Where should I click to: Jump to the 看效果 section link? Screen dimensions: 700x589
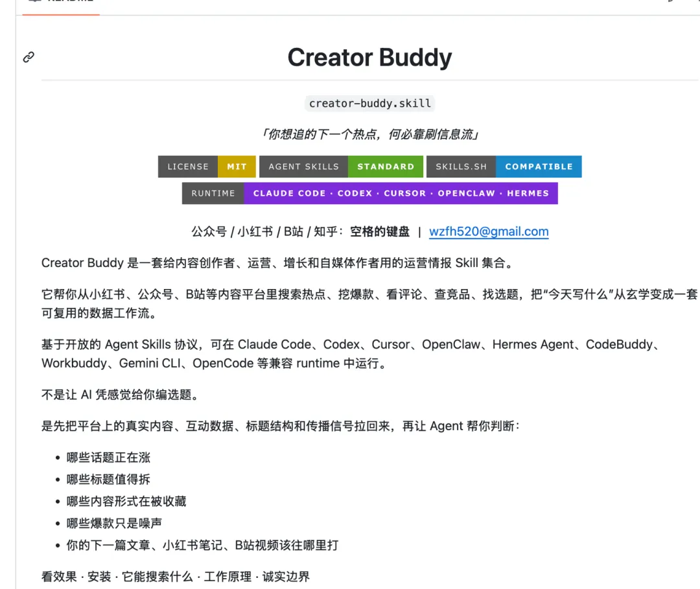click(x=59, y=577)
